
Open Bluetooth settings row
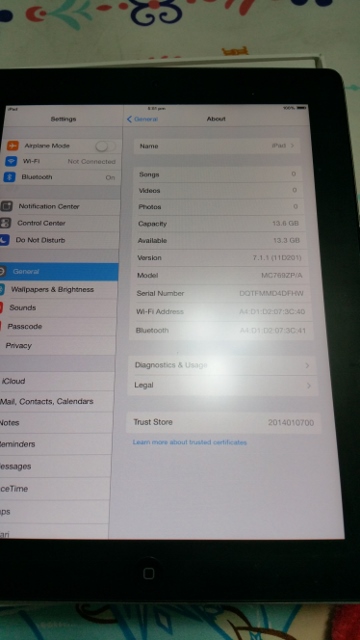click(x=61, y=177)
